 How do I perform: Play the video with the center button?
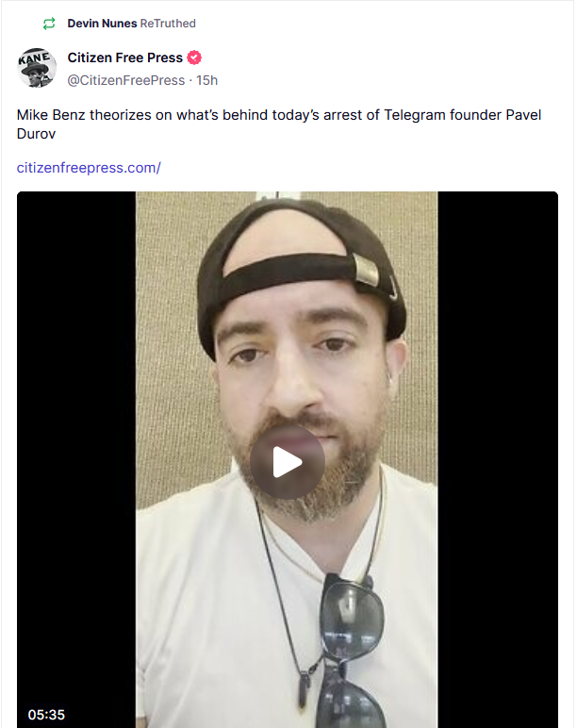tap(288, 462)
